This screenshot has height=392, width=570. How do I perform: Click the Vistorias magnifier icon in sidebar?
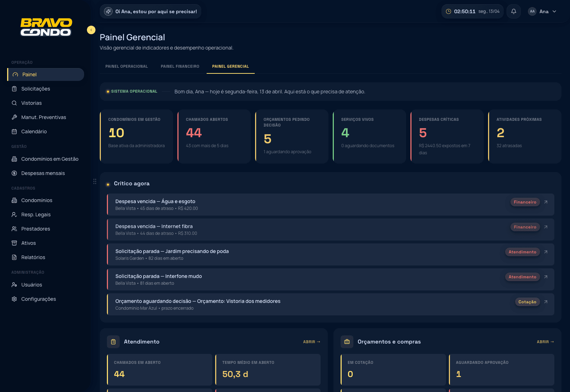point(14,103)
